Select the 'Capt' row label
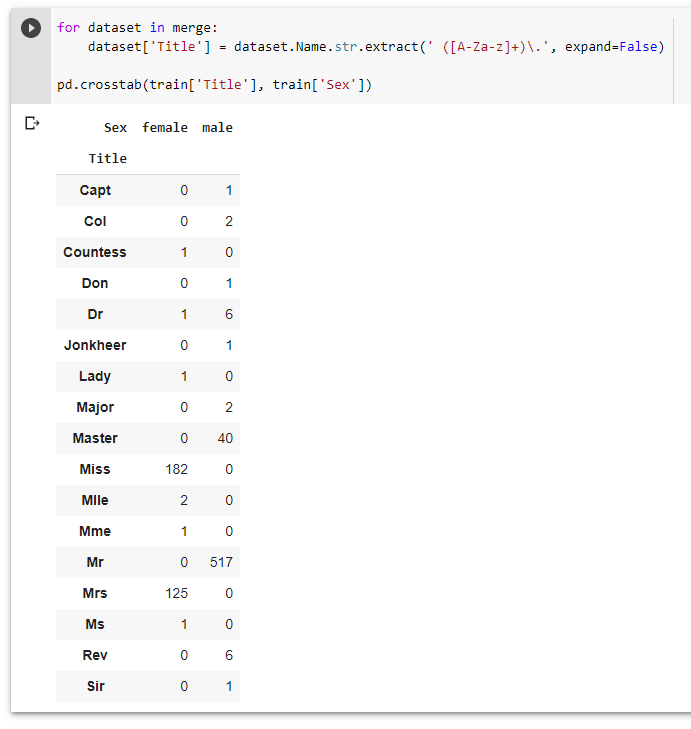 coord(95,190)
